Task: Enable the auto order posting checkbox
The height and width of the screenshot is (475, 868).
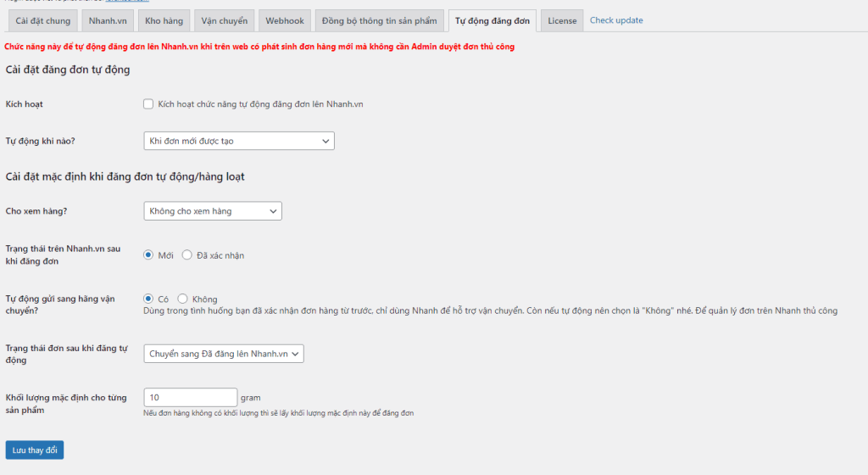Action: coord(148,104)
